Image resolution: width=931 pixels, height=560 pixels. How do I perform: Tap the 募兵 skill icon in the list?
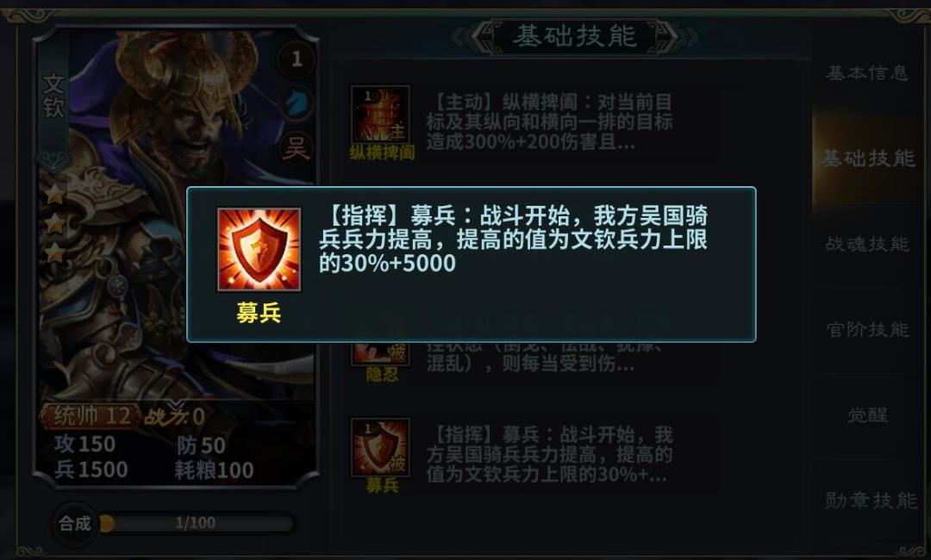pyautogui.click(x=381, y=447)
